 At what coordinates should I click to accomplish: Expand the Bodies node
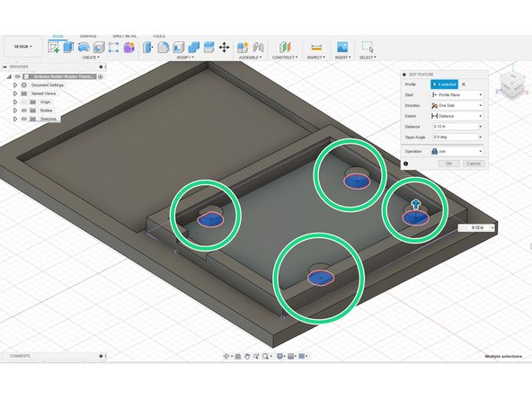click(x=15, y=111)
